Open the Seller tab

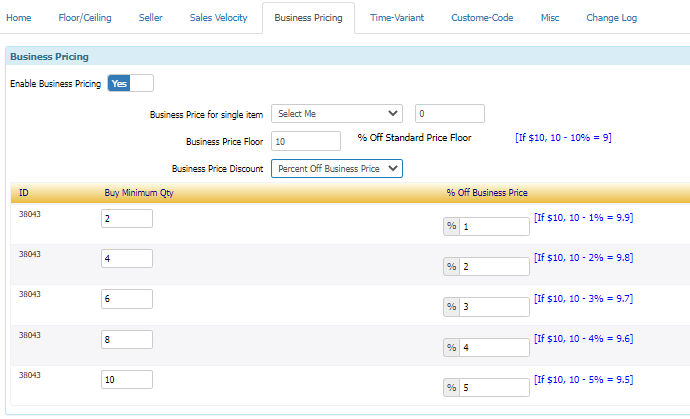(151, 18)
